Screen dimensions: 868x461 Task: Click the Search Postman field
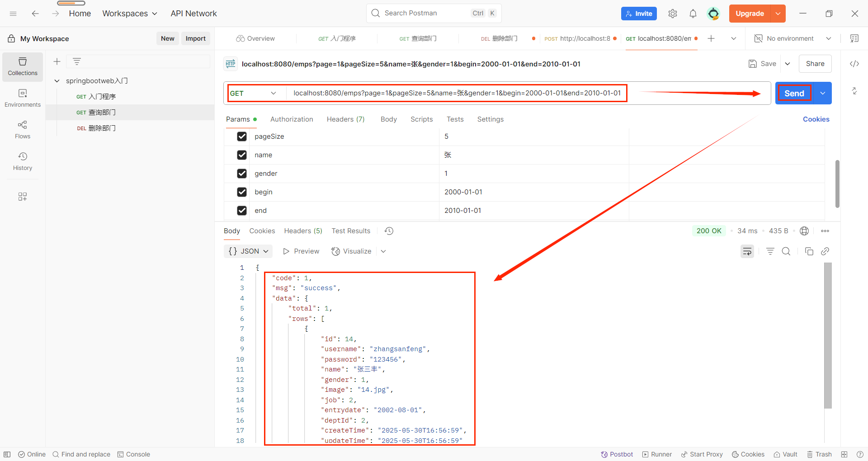(x=434, y=13)
